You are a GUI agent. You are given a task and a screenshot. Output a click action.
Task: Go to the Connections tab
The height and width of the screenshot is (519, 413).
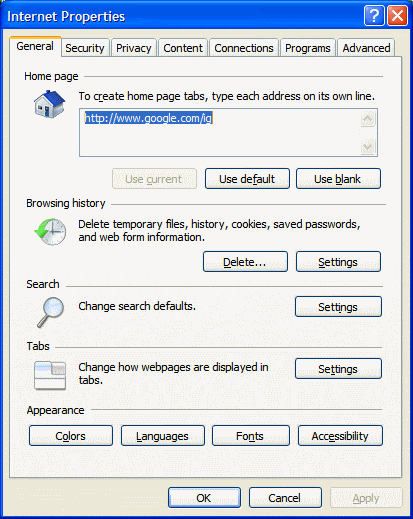(244, 48)
